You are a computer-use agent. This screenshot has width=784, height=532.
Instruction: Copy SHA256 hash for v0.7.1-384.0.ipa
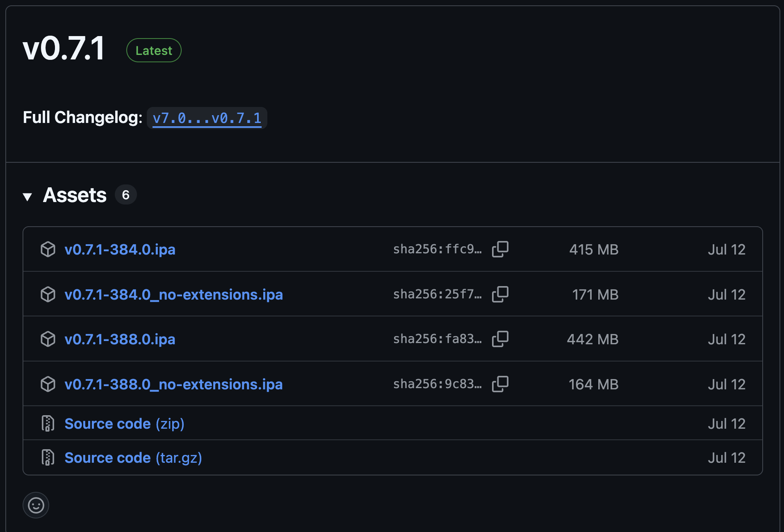point(500,249)
